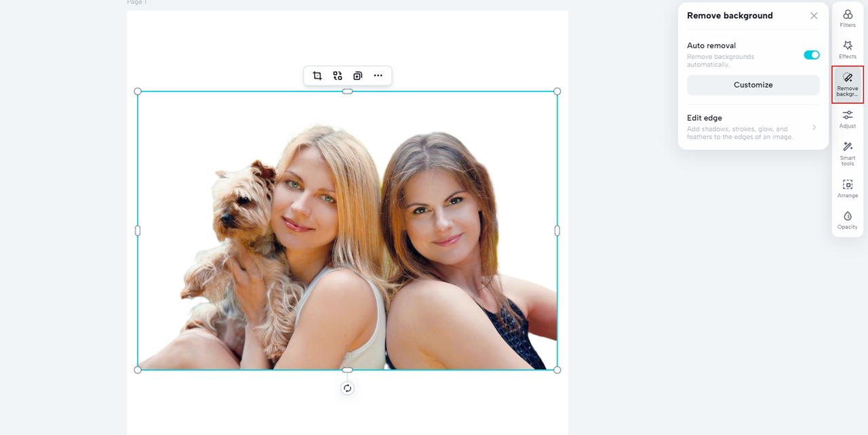868x435 pixels.
Task: Expand the Edit edge section
Action: [753, 127]
